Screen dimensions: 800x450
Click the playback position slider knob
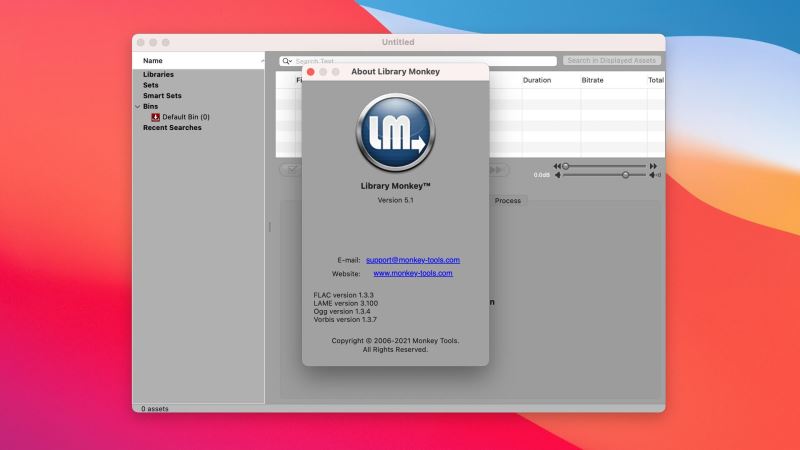click(565, 166)
